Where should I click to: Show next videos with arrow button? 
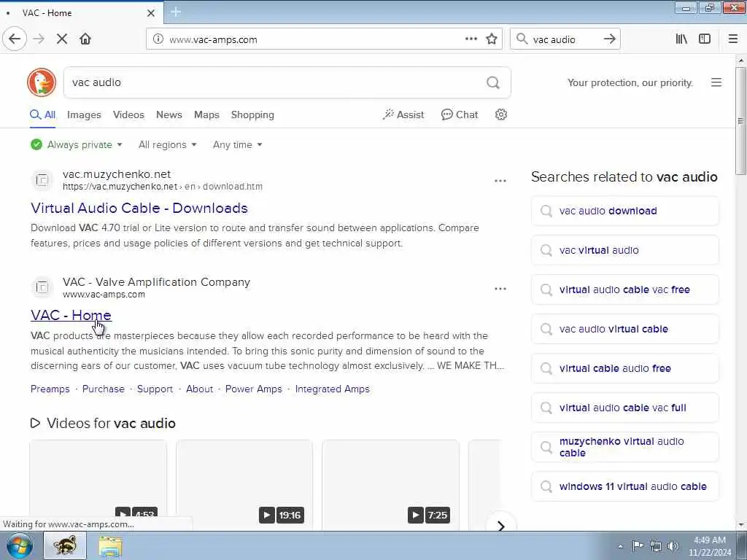pos(500,526)
